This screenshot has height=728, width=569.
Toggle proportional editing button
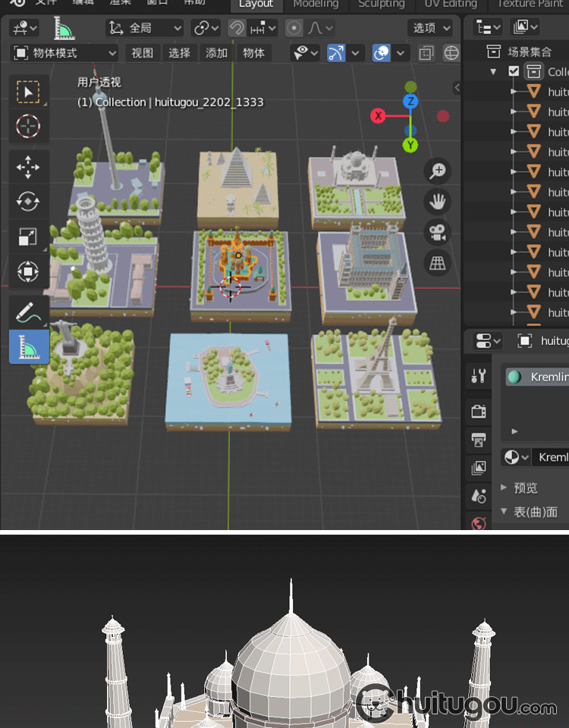(294, 28)
